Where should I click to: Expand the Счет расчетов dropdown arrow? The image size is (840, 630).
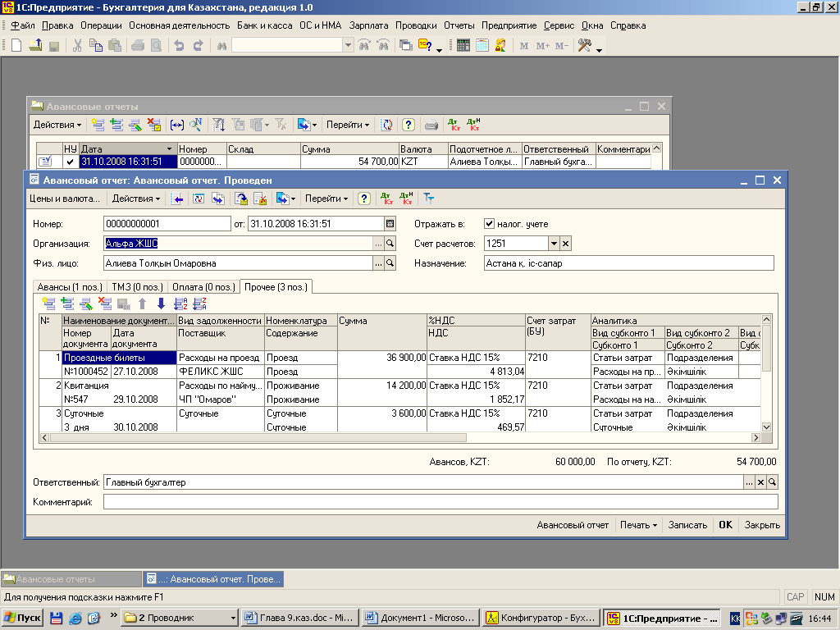(x=554, y=244)
